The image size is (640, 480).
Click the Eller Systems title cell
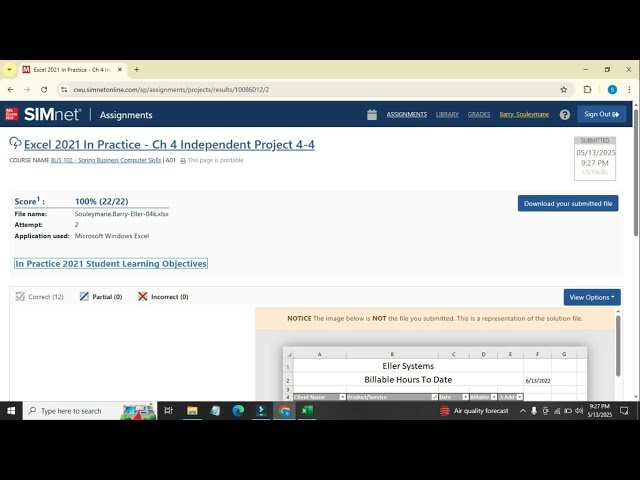point(408,366)
